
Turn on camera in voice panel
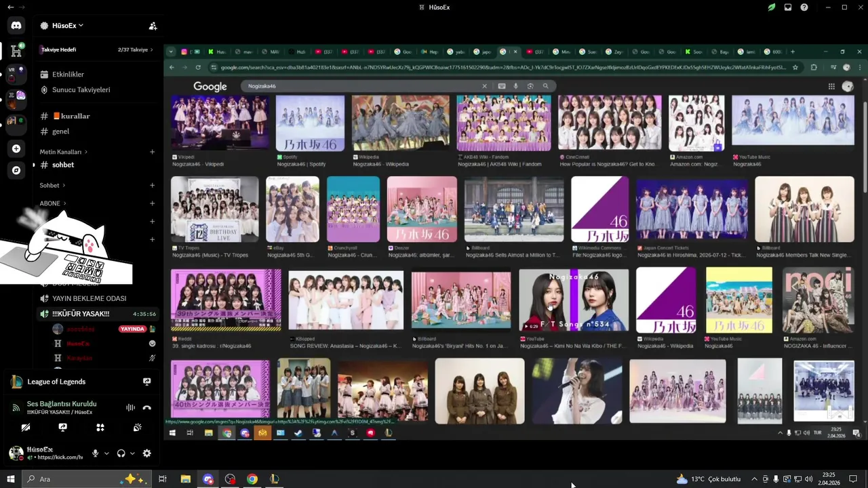[x=26, y=428]
